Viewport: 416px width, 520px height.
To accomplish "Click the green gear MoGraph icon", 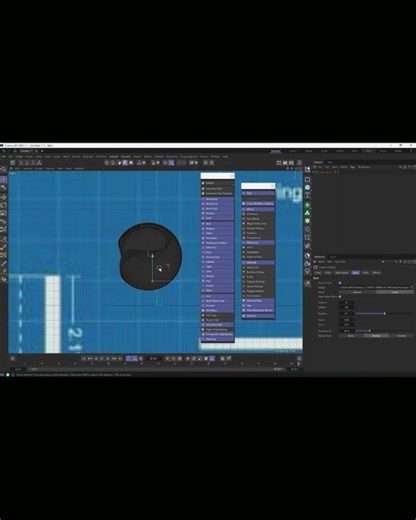I will click(x=307, y=221).
